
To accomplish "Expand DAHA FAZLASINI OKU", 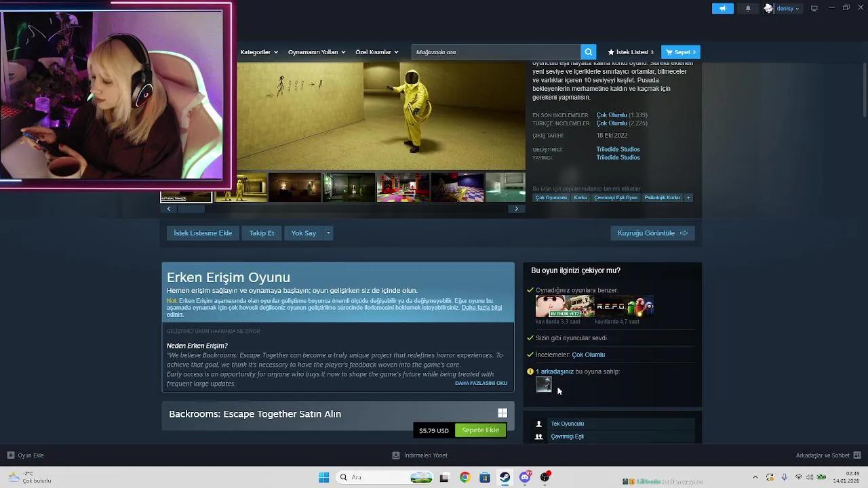I will pos(481,383).
